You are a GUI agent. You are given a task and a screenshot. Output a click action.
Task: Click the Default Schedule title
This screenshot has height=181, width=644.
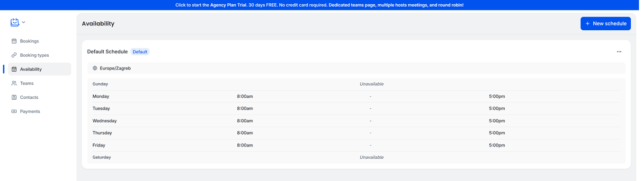pos(107,52)
